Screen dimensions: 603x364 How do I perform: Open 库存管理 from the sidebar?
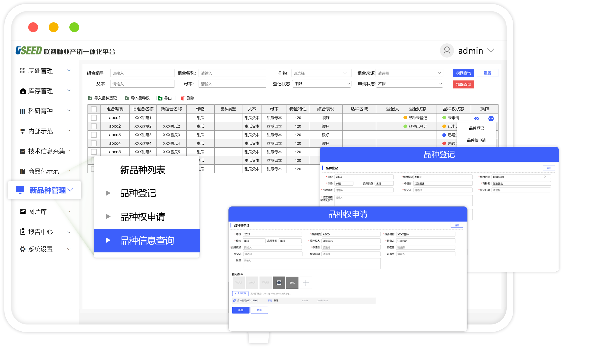coord(41,91)
